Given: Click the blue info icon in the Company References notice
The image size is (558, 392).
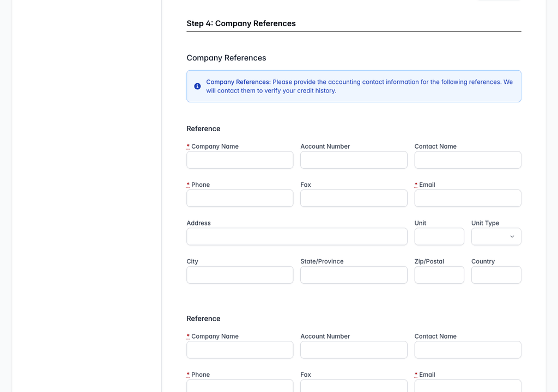Looking at the screenshot, I should pos(197,86).
